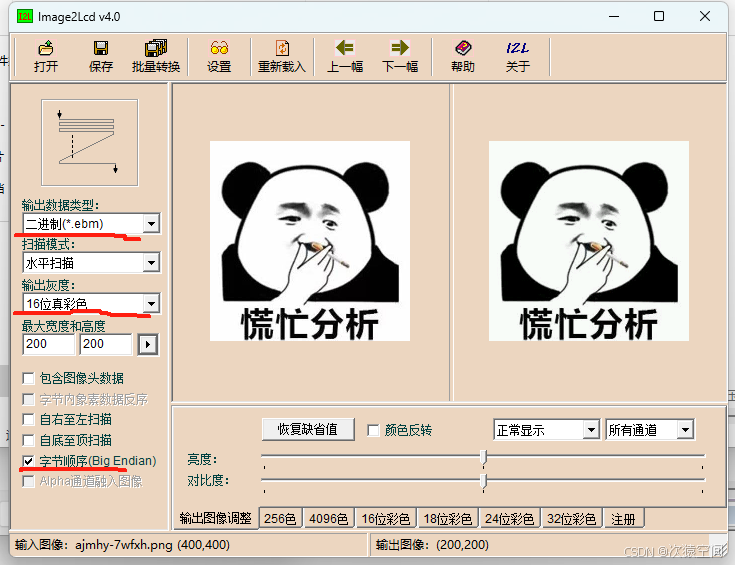Select the 16位真彩色 combo box field

[91, 303]
